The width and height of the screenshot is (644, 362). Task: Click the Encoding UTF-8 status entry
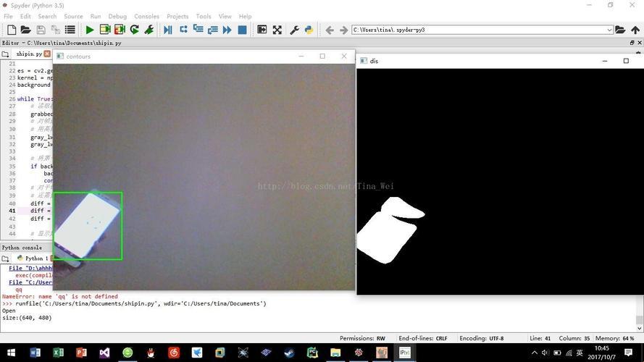(x=481, y=338)
